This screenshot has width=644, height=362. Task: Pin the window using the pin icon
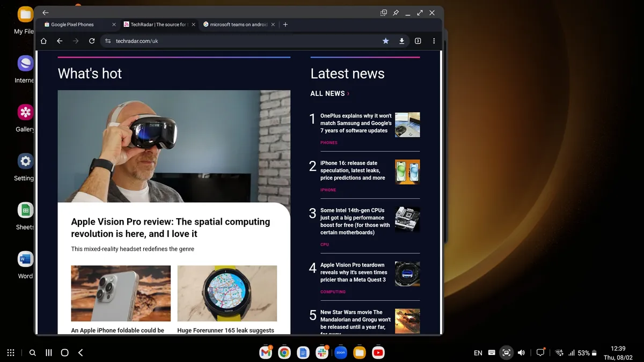tap(396, 13)
